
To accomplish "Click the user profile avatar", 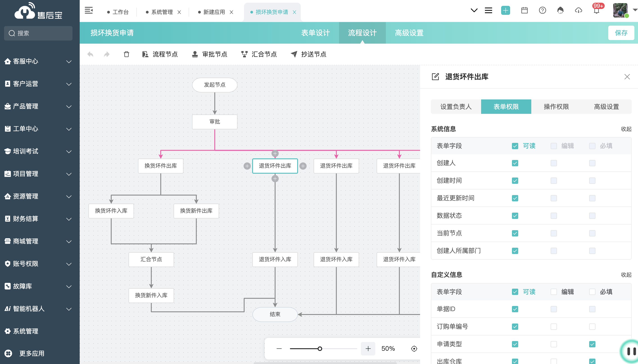I will click(621, 11).
